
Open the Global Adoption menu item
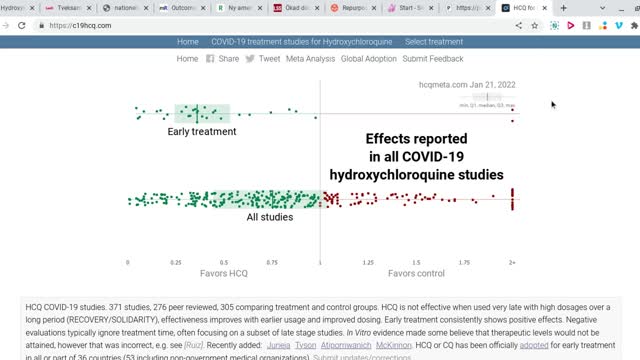point(369,59)
